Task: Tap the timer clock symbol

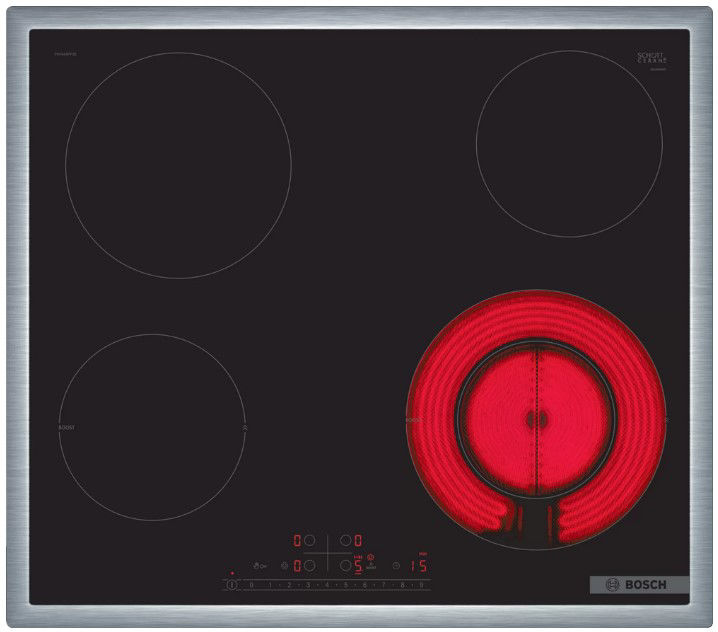Action: [397, 565]
